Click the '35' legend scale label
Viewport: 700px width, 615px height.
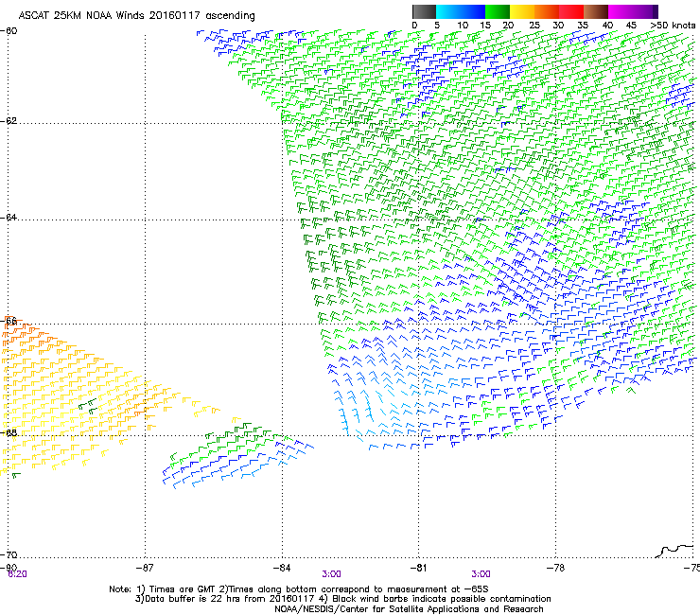583,26
